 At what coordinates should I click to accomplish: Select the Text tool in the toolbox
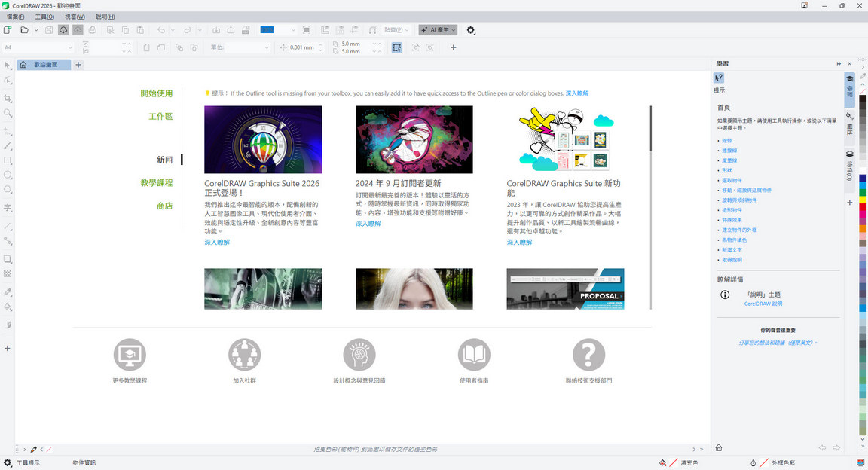pos(6,206)
